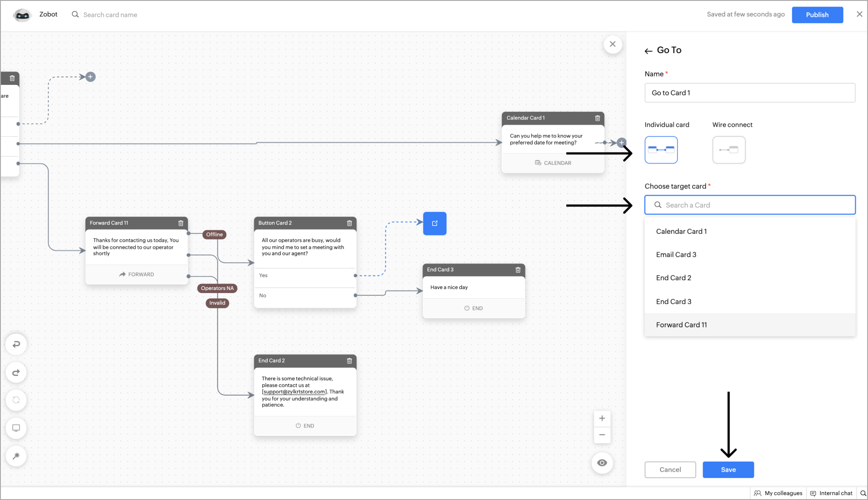
Task: Delete Button Card 2 with its trash icon
Action: click(x=350, y=223)
